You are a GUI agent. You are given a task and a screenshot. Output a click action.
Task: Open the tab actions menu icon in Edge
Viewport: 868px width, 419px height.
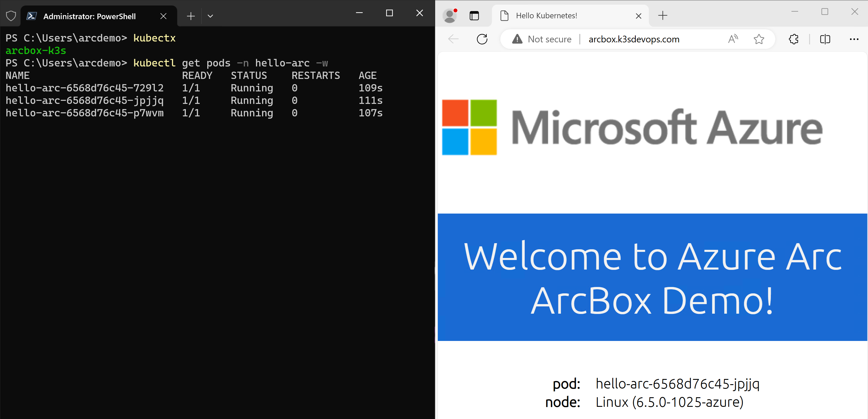(474, 15)
